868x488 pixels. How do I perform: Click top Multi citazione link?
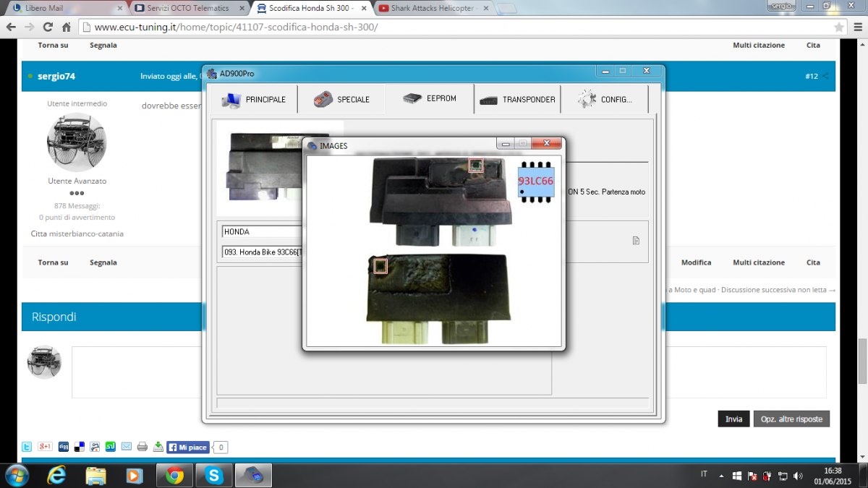(758, 45)
